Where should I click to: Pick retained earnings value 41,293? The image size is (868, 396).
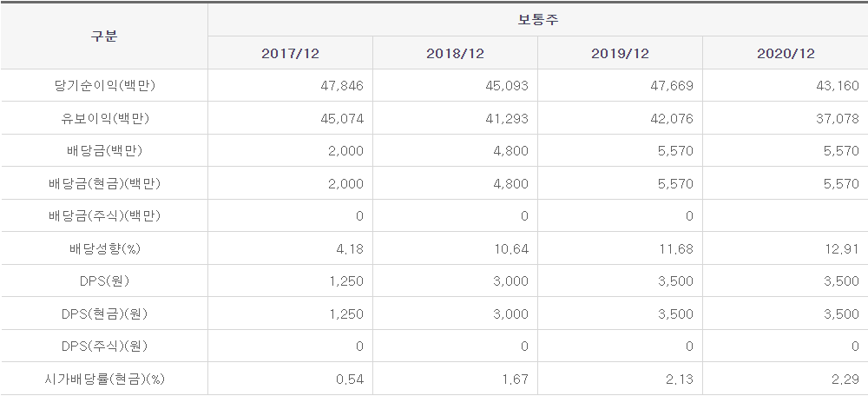[x=507, y=118]
